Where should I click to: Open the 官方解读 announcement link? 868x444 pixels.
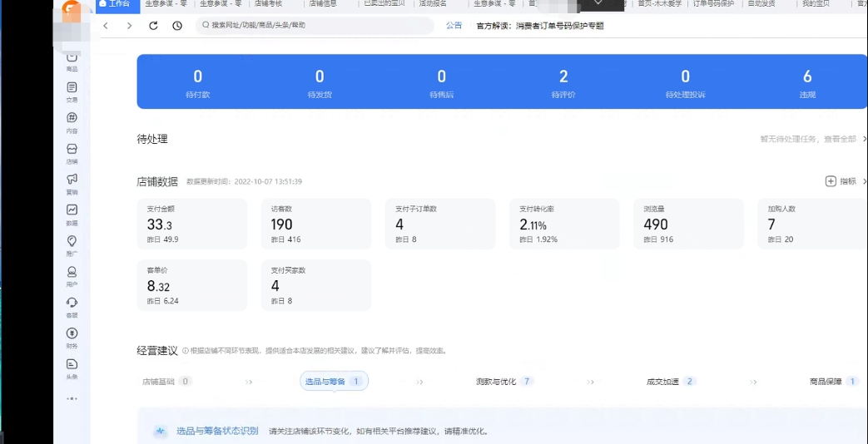coord(539,26)
